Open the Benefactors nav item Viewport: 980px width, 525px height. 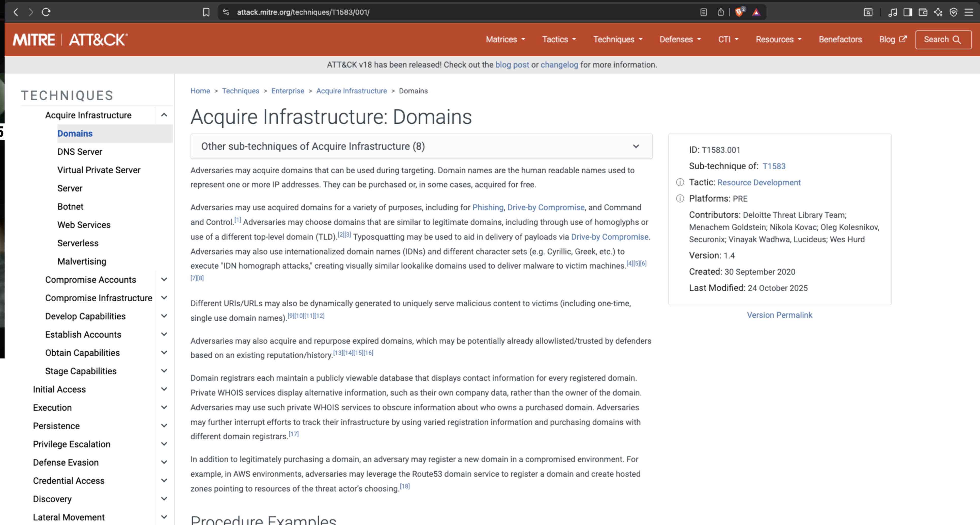[x=840, y=40]
